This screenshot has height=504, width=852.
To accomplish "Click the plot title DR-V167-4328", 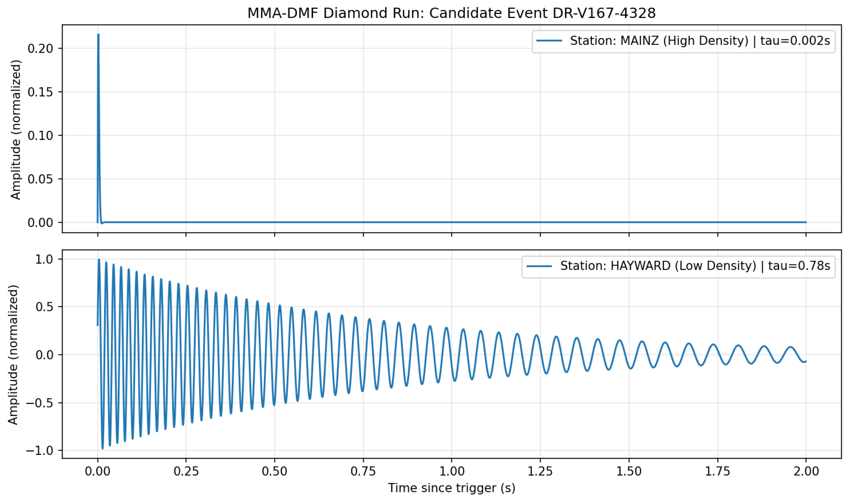I will (x=451, y=13).
